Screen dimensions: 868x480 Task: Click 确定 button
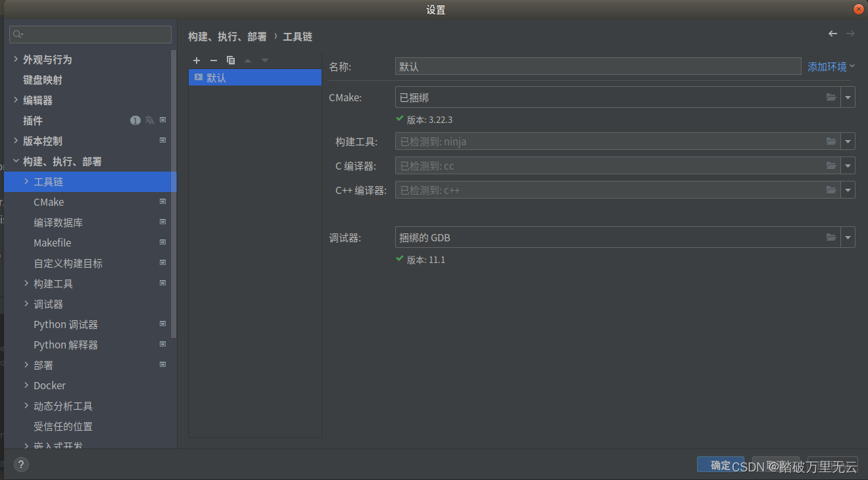[x=721, y=464]
